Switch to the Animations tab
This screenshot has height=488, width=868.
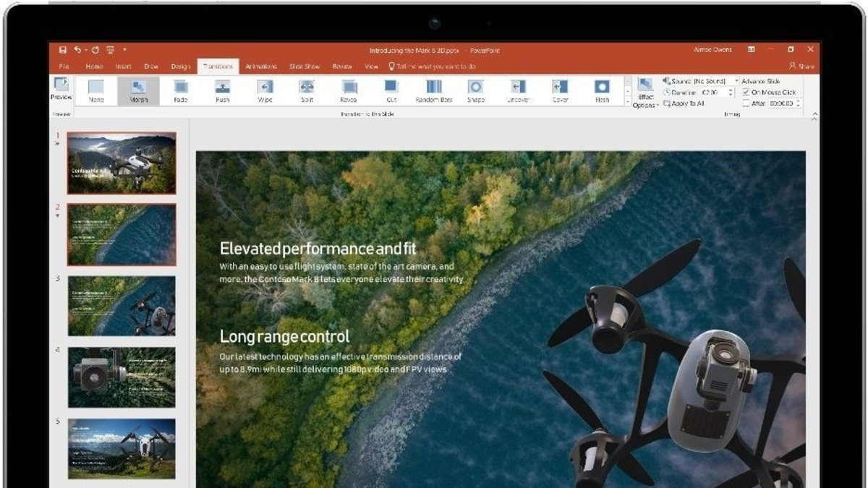tap(260, 67)
